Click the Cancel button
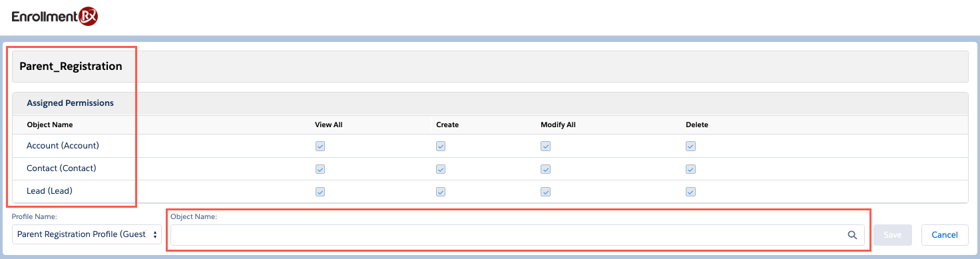Viewport: 980px width, 259px height. click(945, 234)
